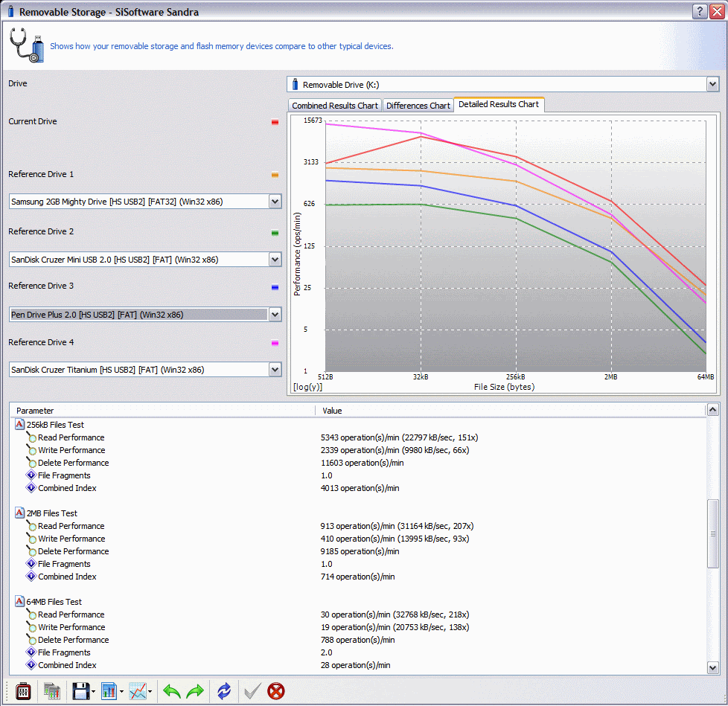Click the line graph icon in toolbar

coord(138,691)
